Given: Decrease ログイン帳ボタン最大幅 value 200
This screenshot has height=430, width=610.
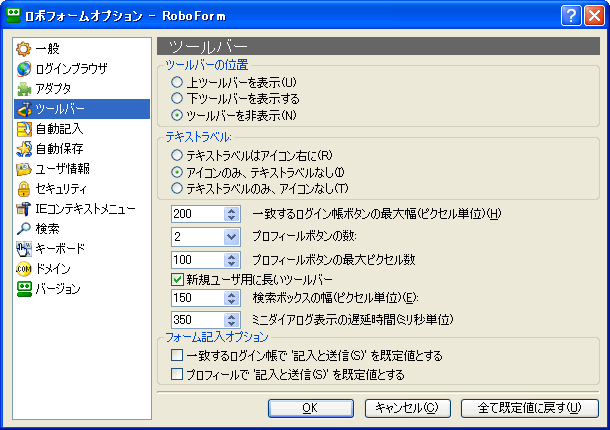Looking at the screenshot, I should [x=231, y=218].
